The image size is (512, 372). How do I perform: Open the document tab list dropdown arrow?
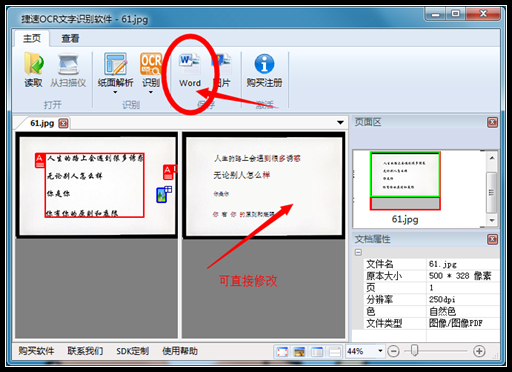pyautogui.click(x=340, y=123)
